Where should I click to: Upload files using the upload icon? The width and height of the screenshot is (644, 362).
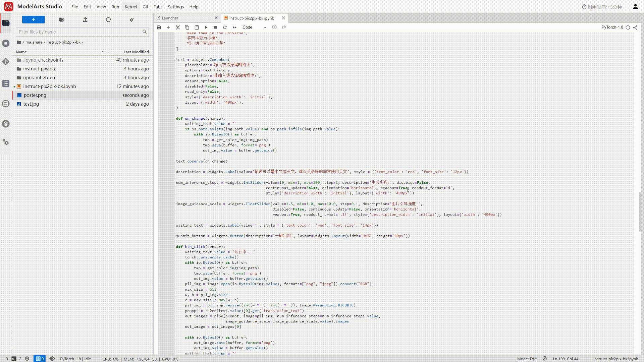85,20
